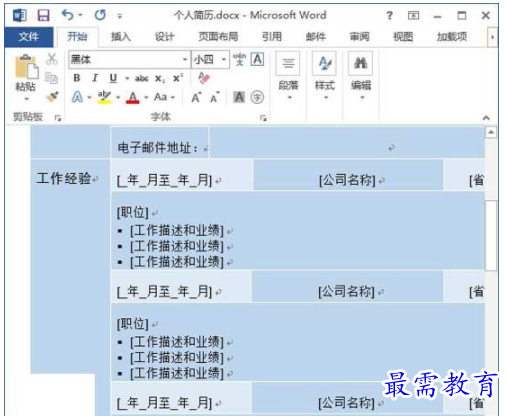Viewport: 506px width, 416px height.
Task: Click the Redo/Repeat icon
Action: coord(100,15)
